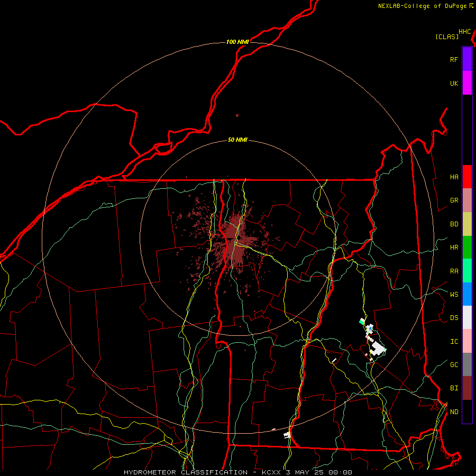476x476 pixels.
Task: Click the UK legend label
Action: 454,83
